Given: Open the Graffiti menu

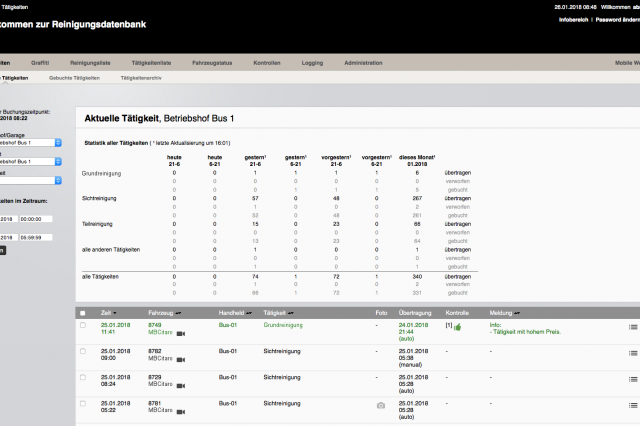Looking at the screenshot, I should coord(40,63).
